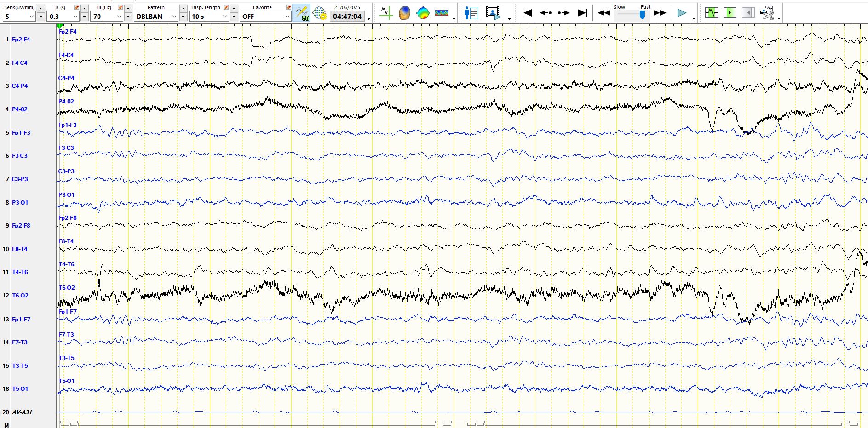Select channel 13 Fp1-F7 label
868x428 pixels.
tap(21, 320)
